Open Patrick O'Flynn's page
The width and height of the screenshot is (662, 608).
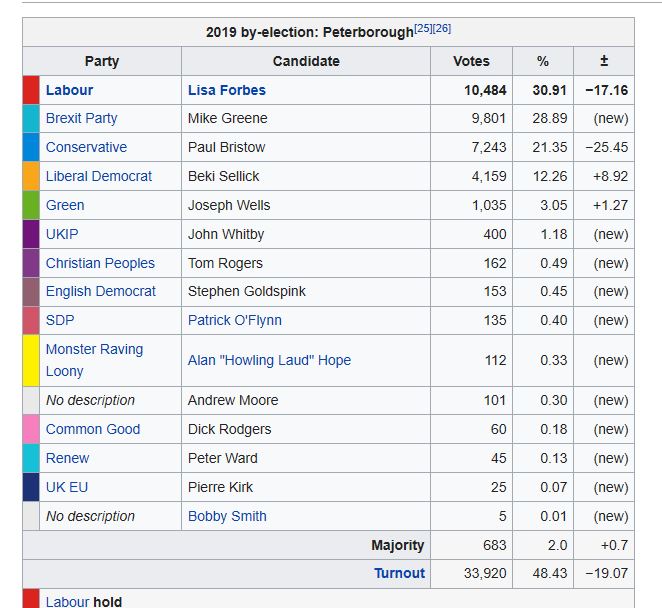[235, 320]
